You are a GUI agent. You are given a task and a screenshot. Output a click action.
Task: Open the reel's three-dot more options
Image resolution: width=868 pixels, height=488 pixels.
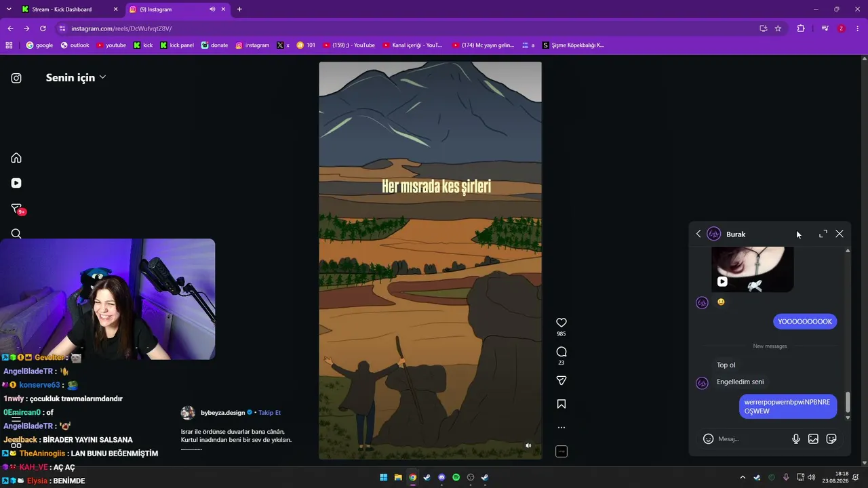pos(561,428)
